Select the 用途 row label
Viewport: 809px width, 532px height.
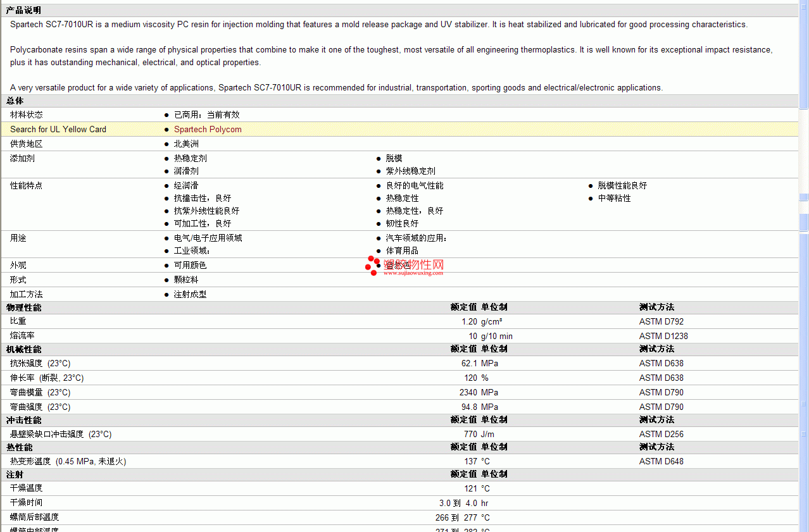click(x=18, y=238)
